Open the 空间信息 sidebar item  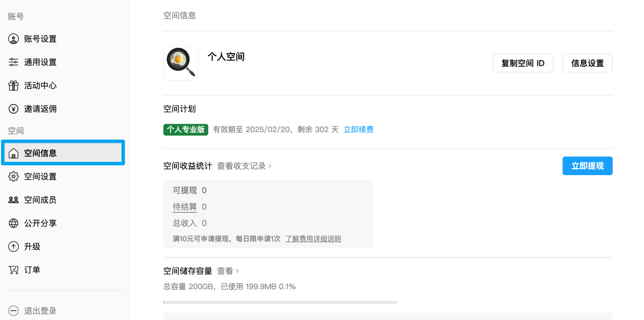tap(63, 153)
